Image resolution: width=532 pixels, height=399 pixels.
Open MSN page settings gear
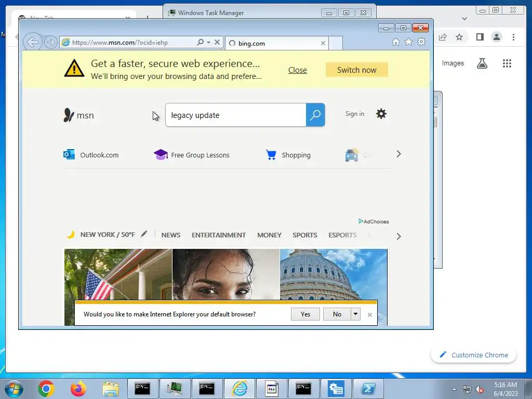[381, 114]
